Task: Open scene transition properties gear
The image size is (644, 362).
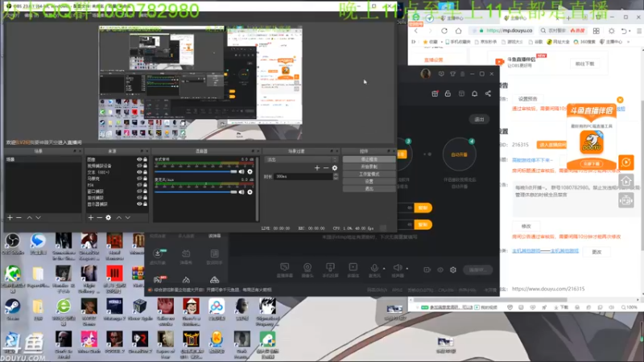Action: pyautogui.click(x=335, y=168)
